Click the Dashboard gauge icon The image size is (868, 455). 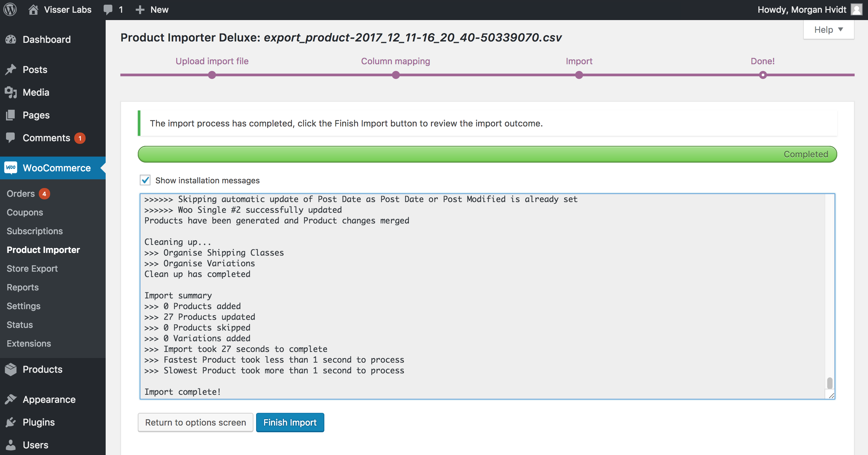(x=11, y=39)
